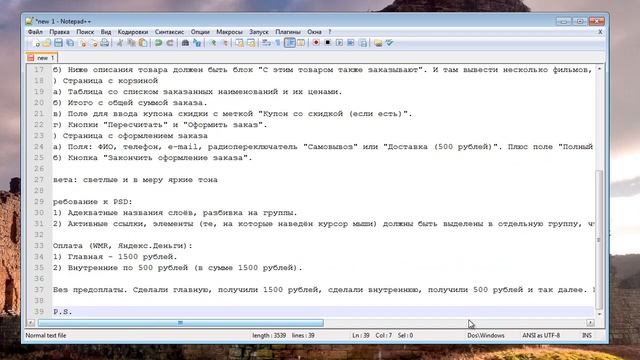640x360 pixels.
Task: Open the Запуск menu
Action: (259, 32)
